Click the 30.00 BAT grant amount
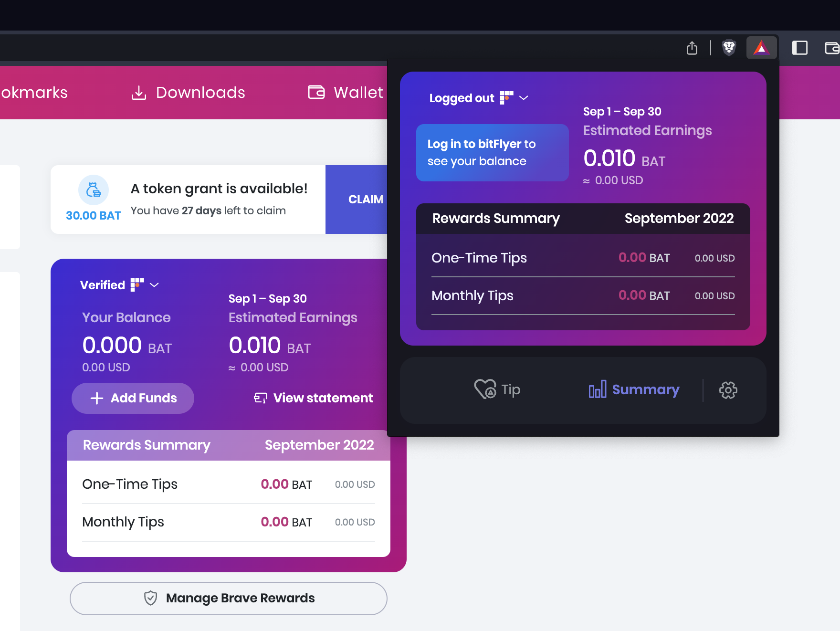 point(94,216)
